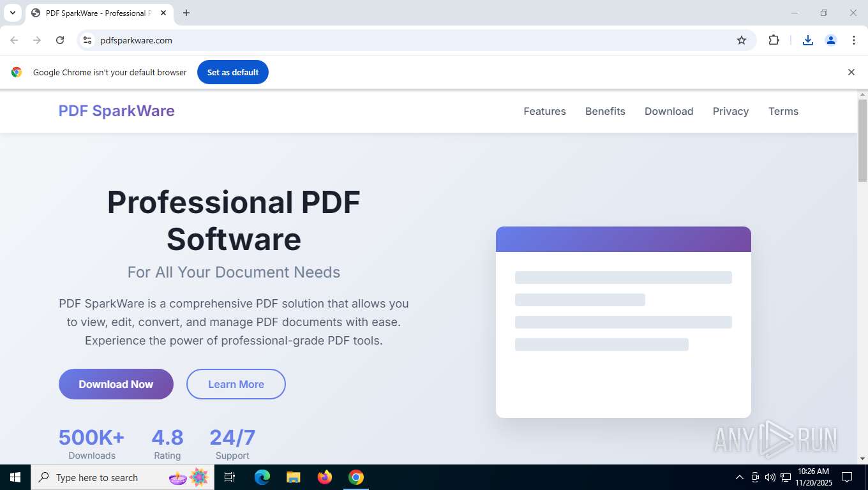Click the Learn More button
Viewport: 868px width, 490px height.
236,384
